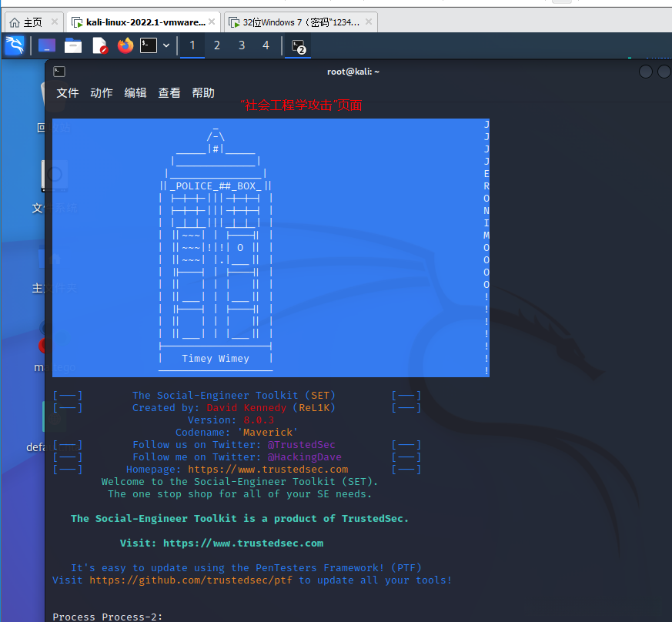Close the 32位Windows 7 tab

[x=369, y=22]
